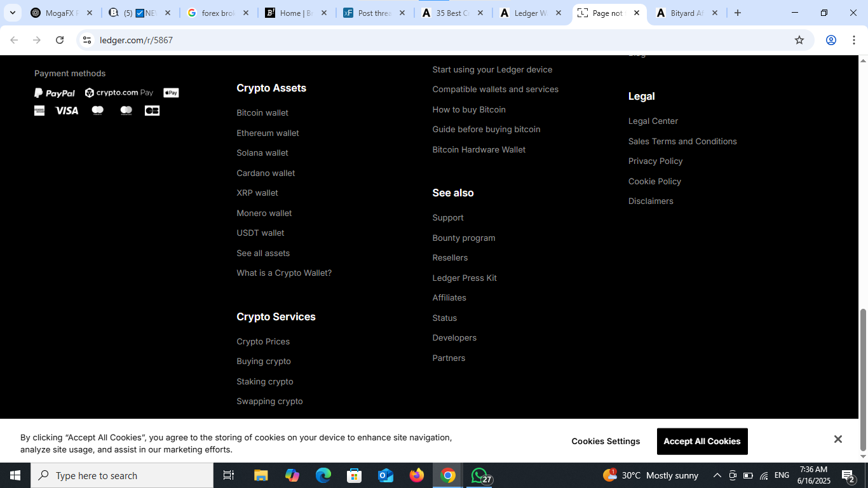The width and height of the screenshot is (868, 488).
Task: Open the Ethereum wallet link
Action: [x=268, y=133]
